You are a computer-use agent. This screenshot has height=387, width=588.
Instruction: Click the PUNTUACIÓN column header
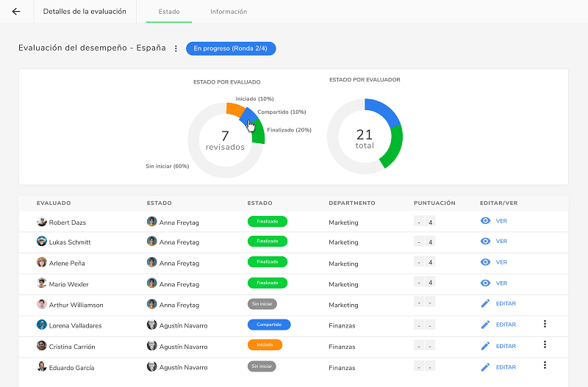click(434, 203)
